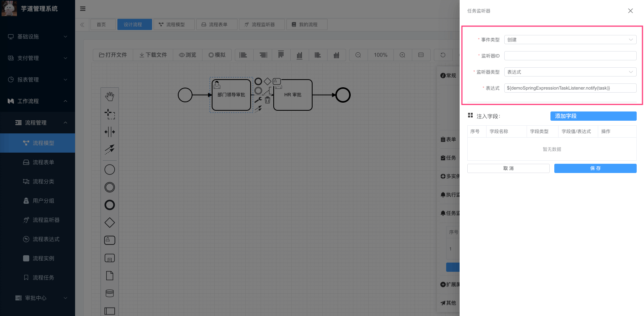The image size is (644, 316).
Task: Select the gateway diamond shape in palette
Action: pos(110,223)
